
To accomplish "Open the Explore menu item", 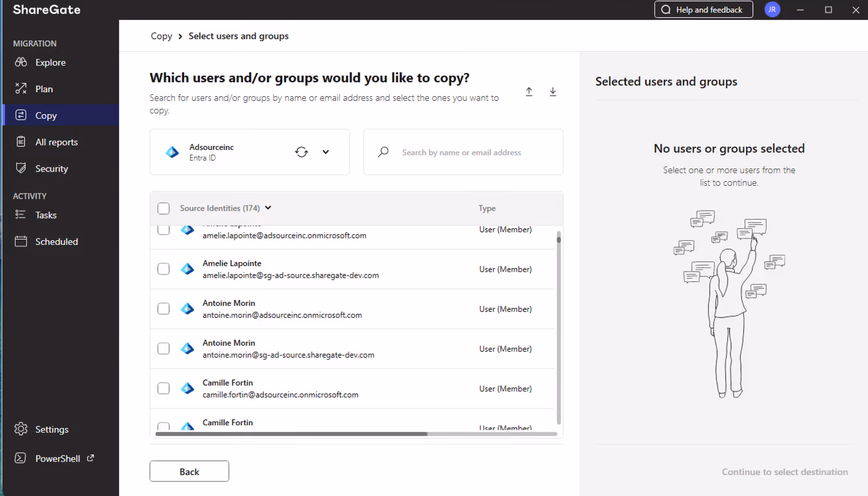I will [61, 62].
